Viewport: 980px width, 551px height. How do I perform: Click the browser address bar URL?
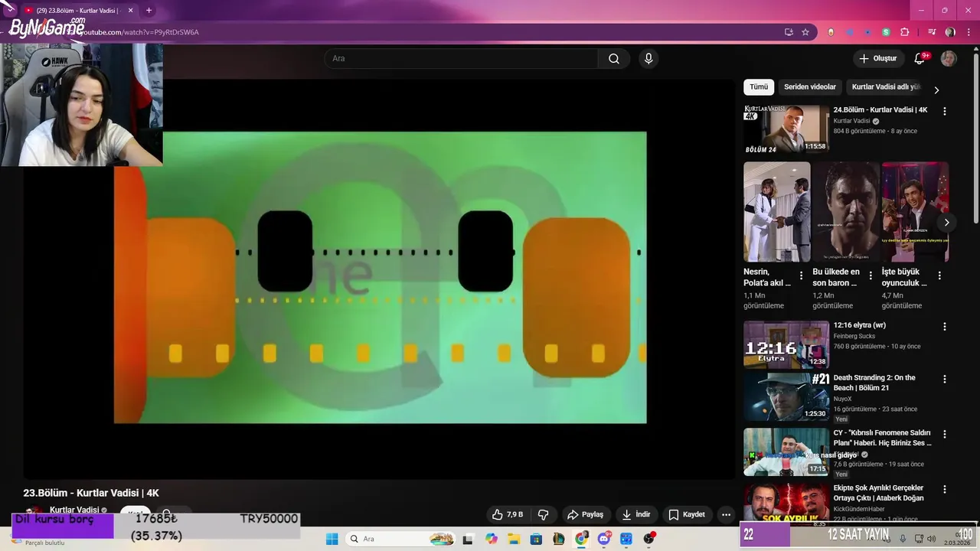[138, 32]
